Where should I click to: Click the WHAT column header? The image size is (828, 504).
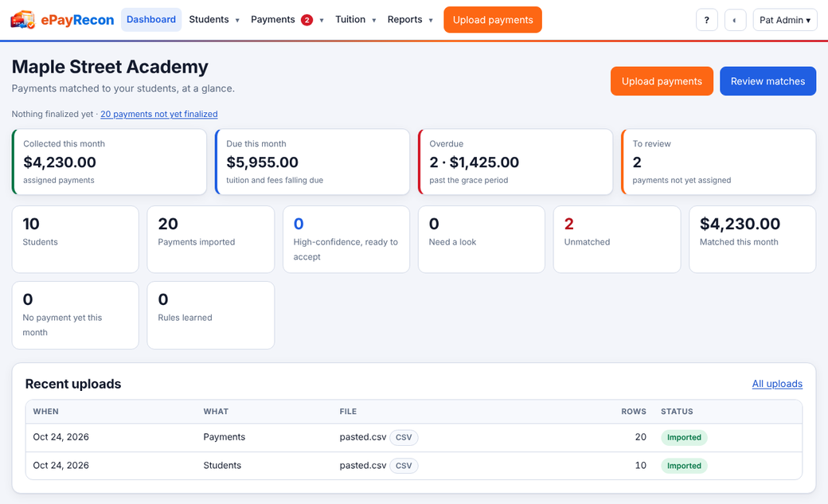tap(216, 412)
